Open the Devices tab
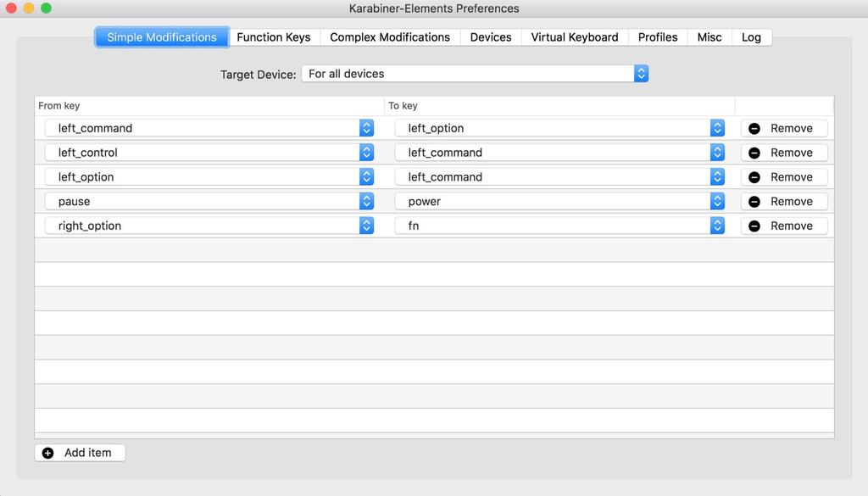The height and width of the screenshot is (496, 868). (x=491, y=37)
